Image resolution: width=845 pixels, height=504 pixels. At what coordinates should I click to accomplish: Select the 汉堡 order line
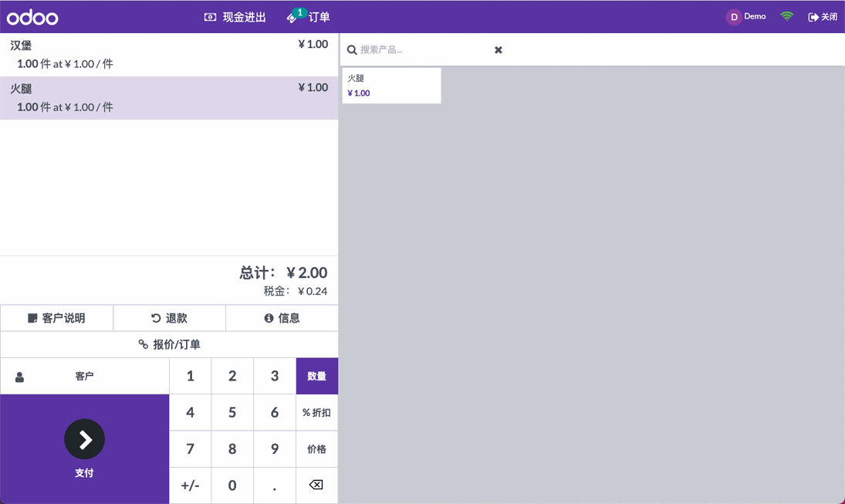pos(169,53)
